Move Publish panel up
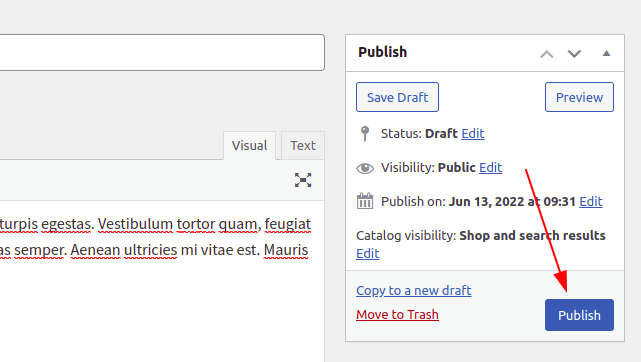The height and width of the screenshot is (362, 641). tap(547, 54)
